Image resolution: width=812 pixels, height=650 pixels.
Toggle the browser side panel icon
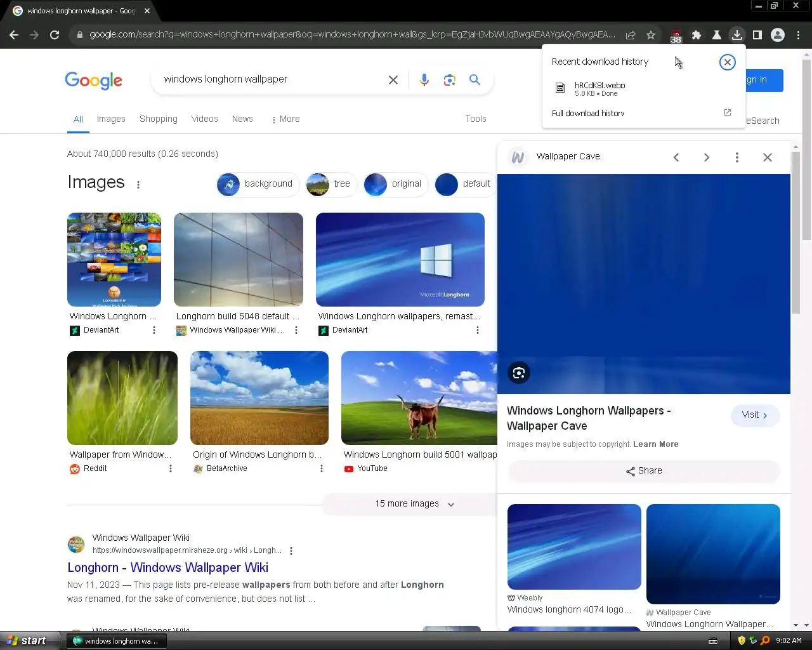(757, 35)
